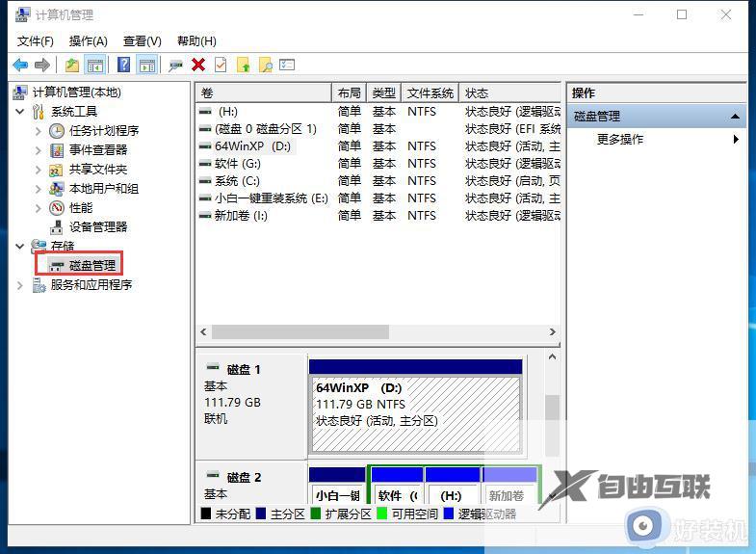Viewport: 756px width, 554px height.
Task: Expand the 性能 node
Action: pos(39,208)
